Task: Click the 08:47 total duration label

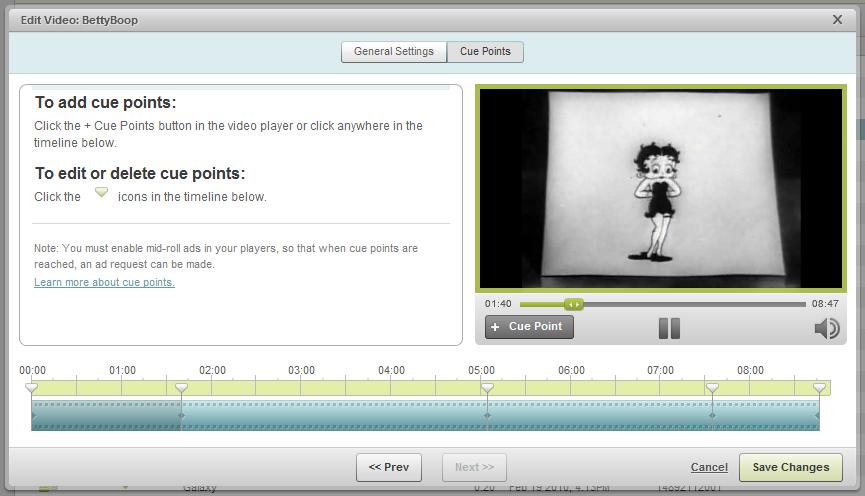Action: pos(825,304)
